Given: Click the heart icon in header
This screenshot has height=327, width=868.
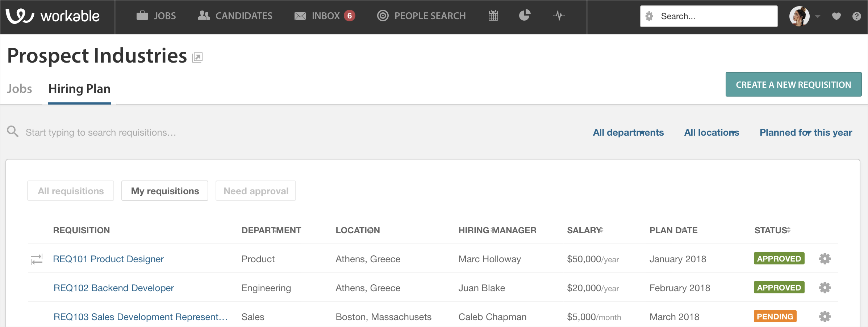Looking at the screenshot, I should (836, 16).
